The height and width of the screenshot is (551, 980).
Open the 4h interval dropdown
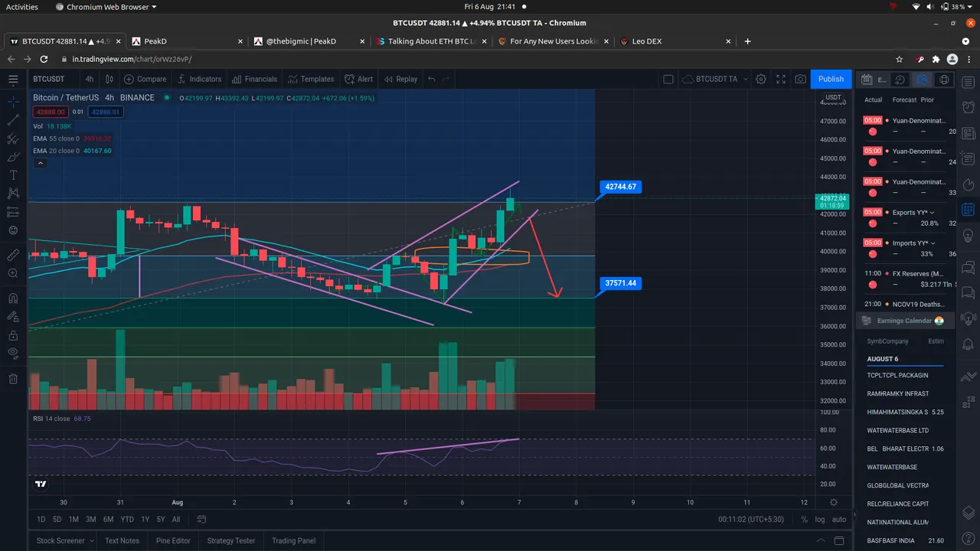90,79
